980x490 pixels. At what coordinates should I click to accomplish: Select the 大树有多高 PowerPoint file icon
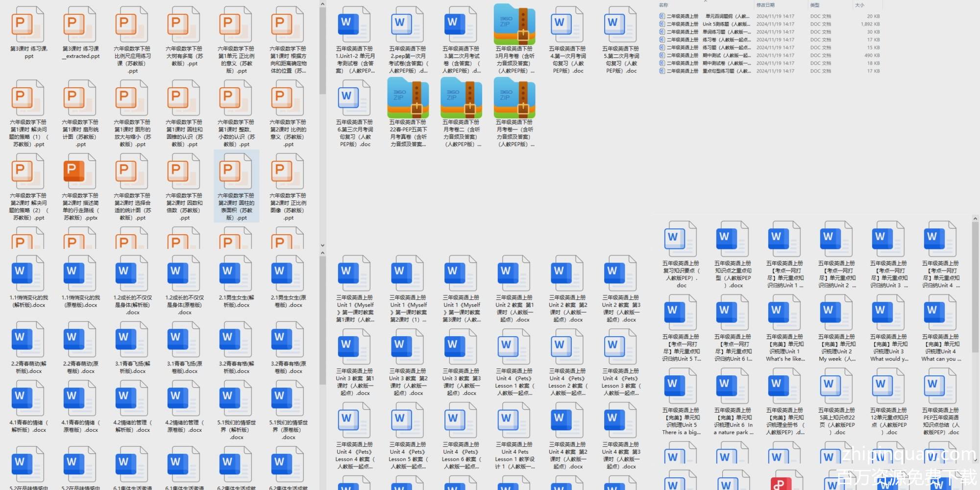click(184, 24)
